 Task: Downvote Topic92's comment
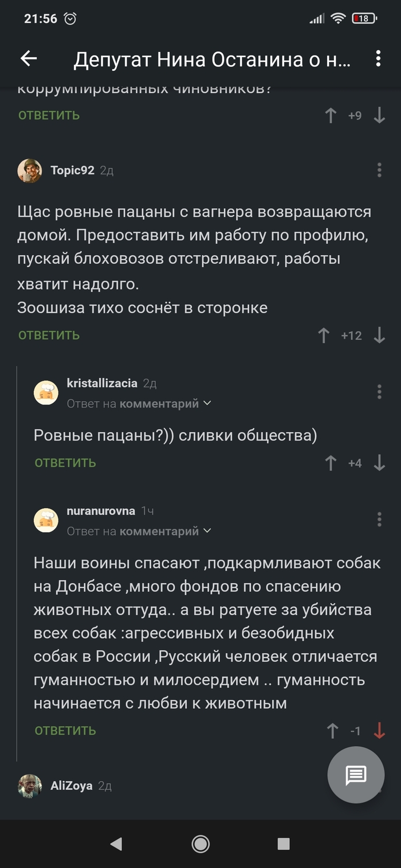pos(379,335)
